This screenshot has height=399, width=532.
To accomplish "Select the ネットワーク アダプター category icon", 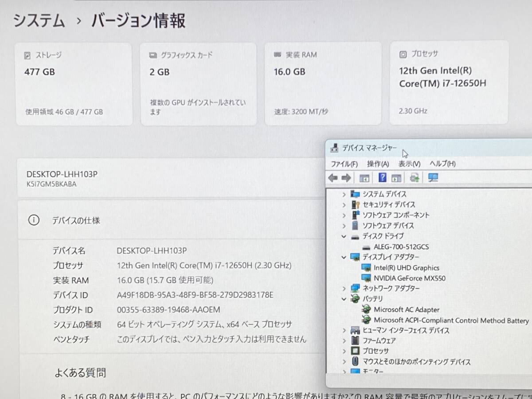I will pyautogui.click(x=355, y=289).
